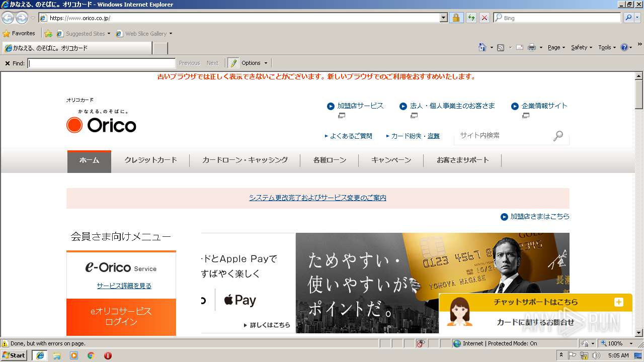This screenshot has height=362, width=644.
Task: Expand the Suggested Sites dropdown
Action: coord(109,34)
